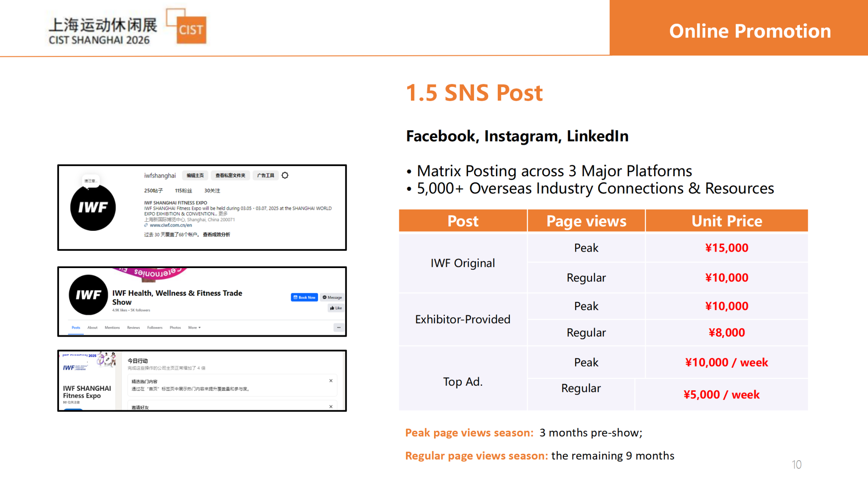
Task: Dismiss the 精选热门内容 card
Action: 331,380
